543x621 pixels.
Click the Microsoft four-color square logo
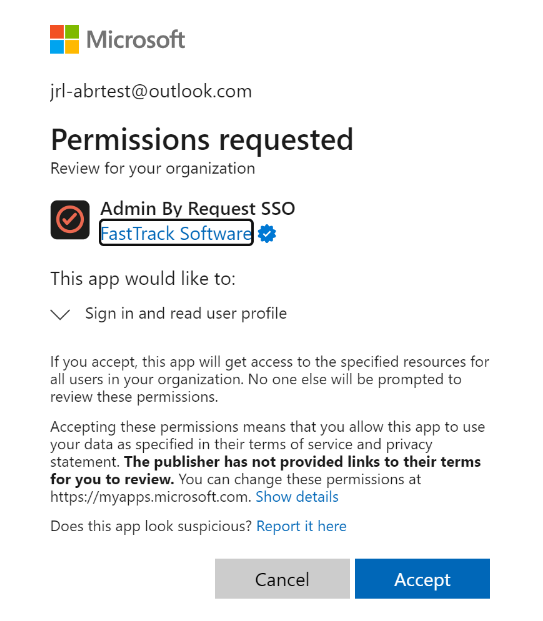tap(64, 39)
